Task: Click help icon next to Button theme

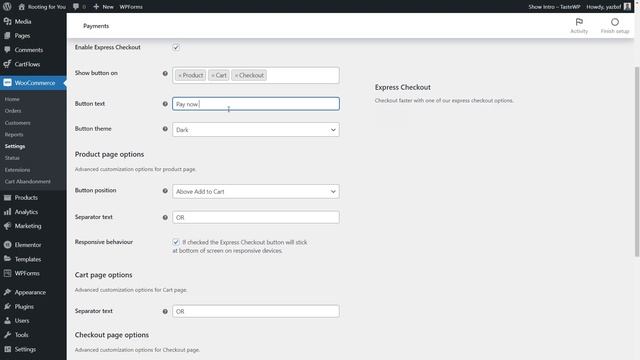Action: pyautogui.click(x=165, y=129)
